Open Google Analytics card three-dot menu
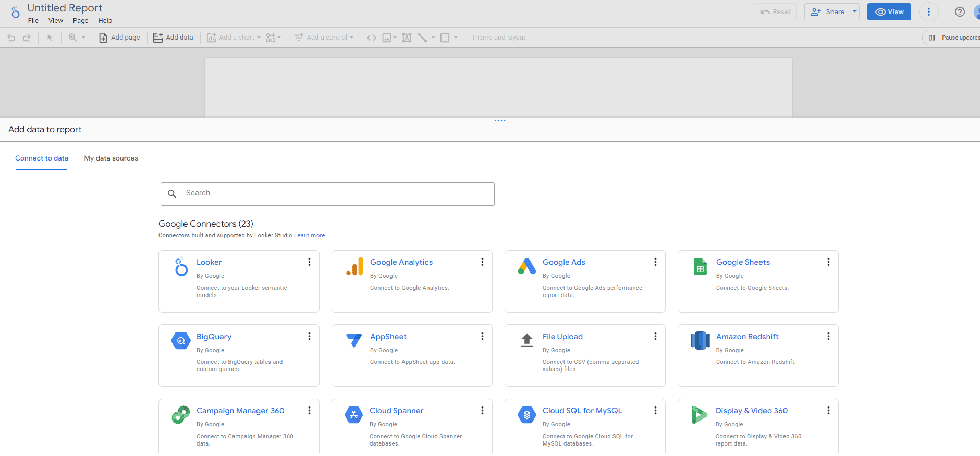Viewport: 980px width, 456px height. (x=482, y=262)
